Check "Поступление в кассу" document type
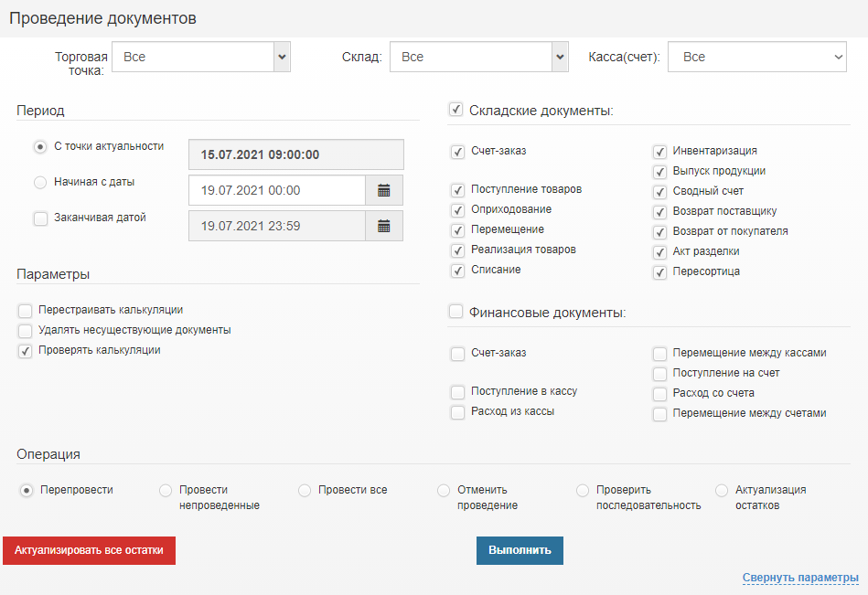 (x=457, y=391)
